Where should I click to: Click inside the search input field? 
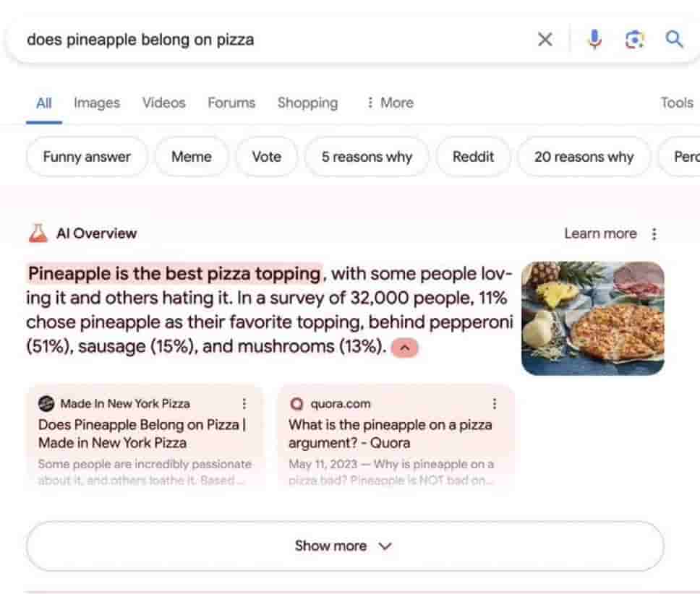coord(217,40)
